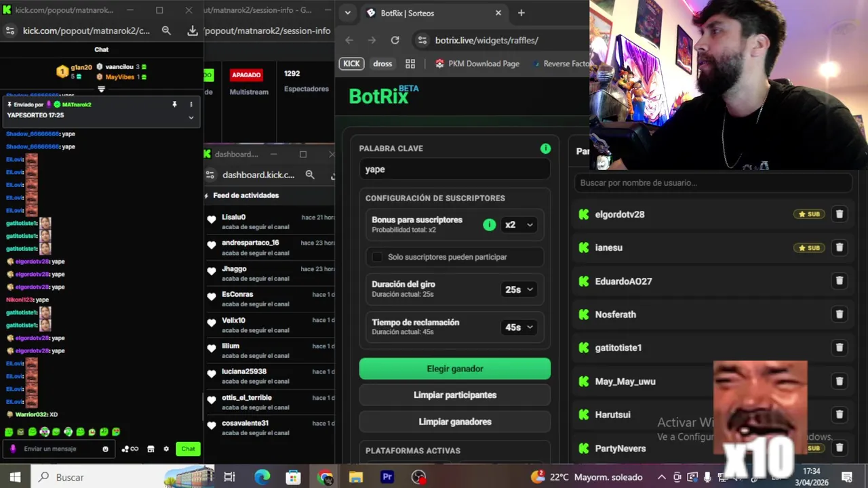This screenshot has height=488, width=868.
Task: Open Task View on the taskbar
Action: (x=229, y=477)
